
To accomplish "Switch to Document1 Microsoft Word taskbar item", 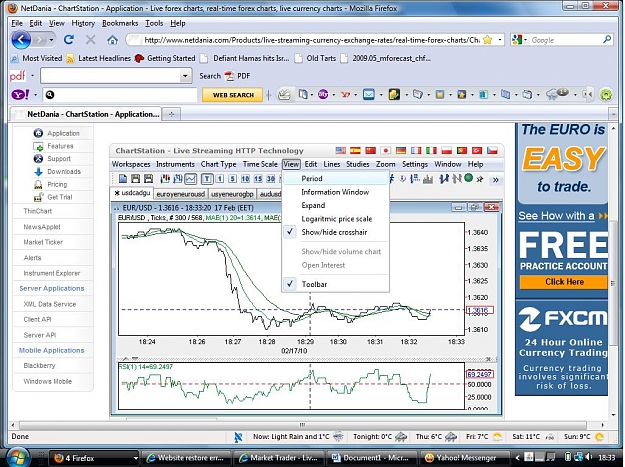I will (x=371, y=458).
